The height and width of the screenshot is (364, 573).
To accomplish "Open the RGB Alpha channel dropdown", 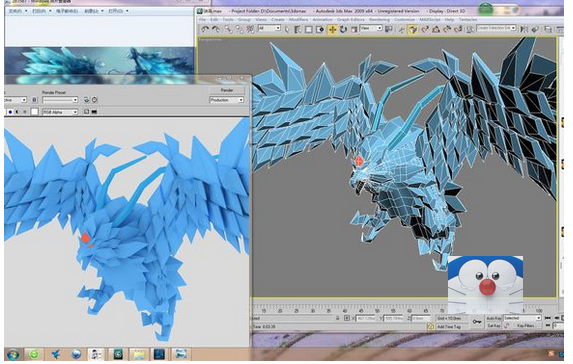I will tap(60, 112).
